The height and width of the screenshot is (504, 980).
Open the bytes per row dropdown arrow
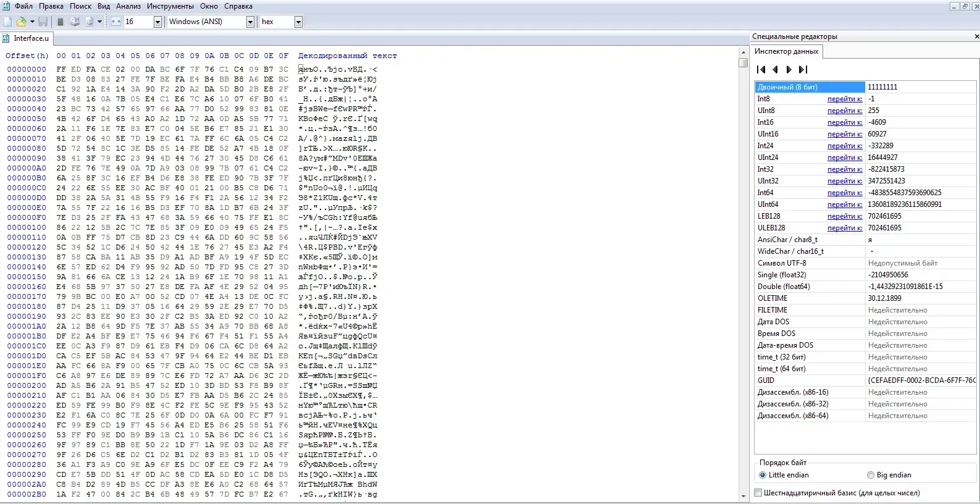[x=157, y=22]
